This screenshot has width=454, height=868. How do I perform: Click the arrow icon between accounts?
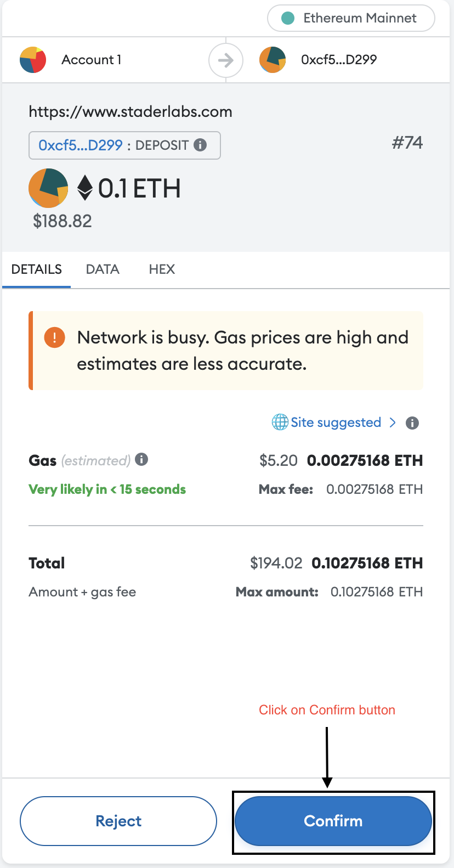[x=226, y=60]
